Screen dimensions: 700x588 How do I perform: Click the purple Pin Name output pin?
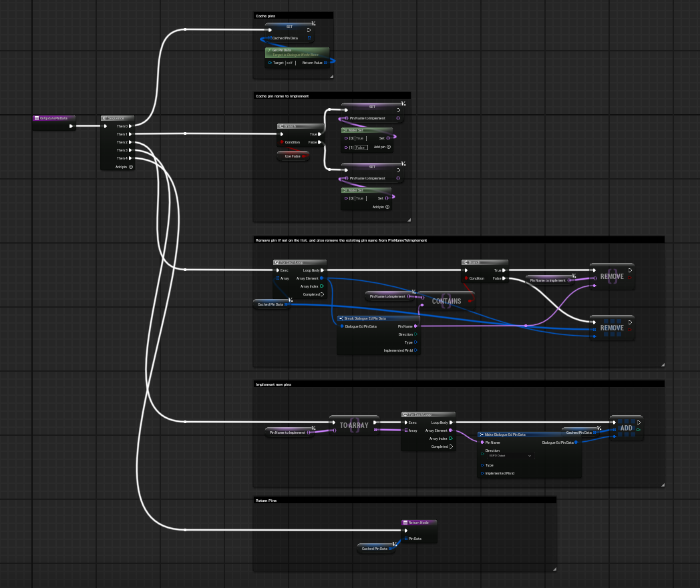tap(415, 326)
